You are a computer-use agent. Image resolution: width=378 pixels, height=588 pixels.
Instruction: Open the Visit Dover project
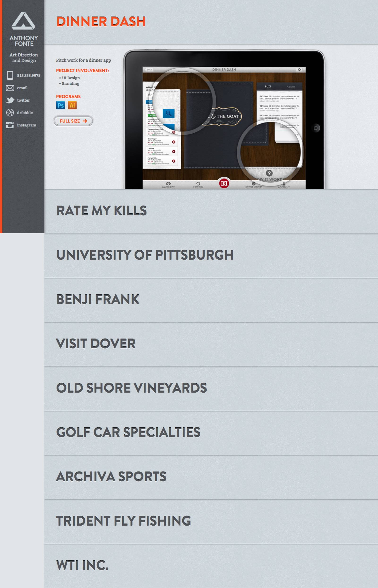pyautogui.click(x=96, y=344)
